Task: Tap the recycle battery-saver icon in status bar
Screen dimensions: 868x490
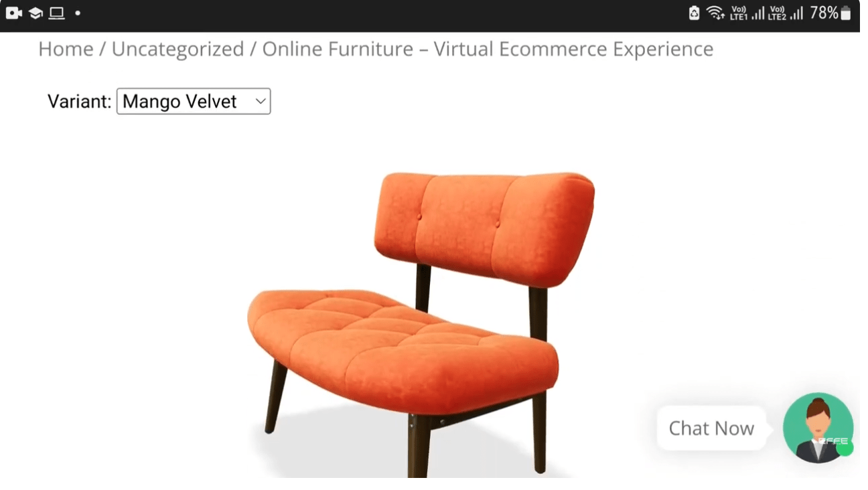Action: [695, 13]
